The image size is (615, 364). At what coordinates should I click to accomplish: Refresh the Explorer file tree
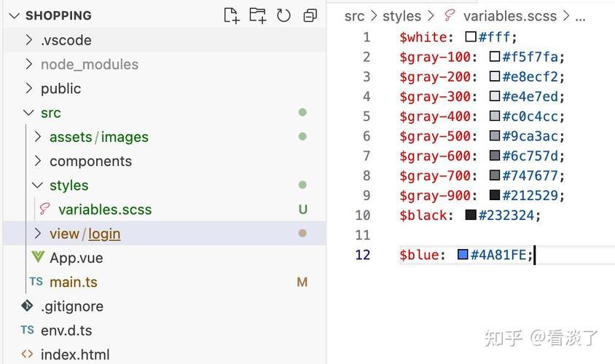[x=283, y=15]
